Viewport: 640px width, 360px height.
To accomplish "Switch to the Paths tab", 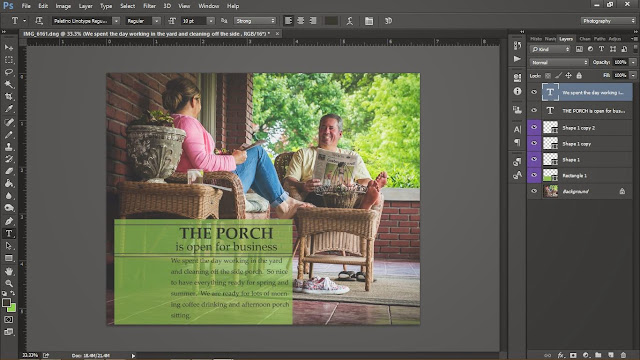I will (x=599, y=39).
